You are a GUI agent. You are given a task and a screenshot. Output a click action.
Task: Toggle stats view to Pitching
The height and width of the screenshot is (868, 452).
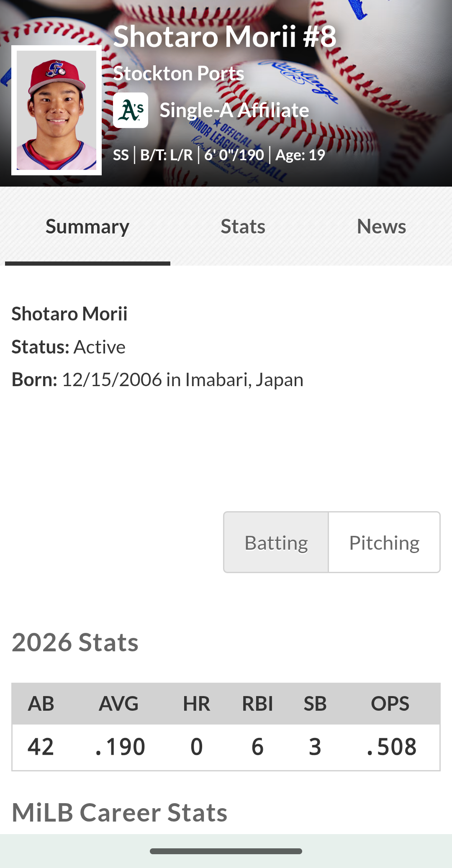384,542
